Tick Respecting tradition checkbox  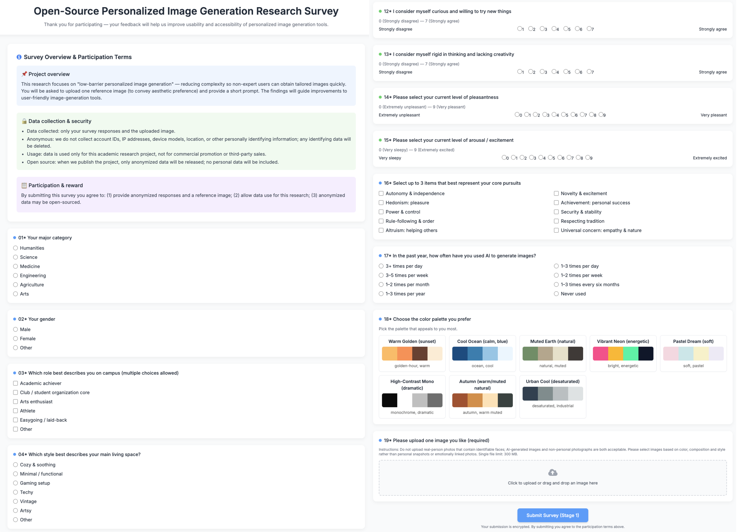pyautogui.click(x=556, y=221)
